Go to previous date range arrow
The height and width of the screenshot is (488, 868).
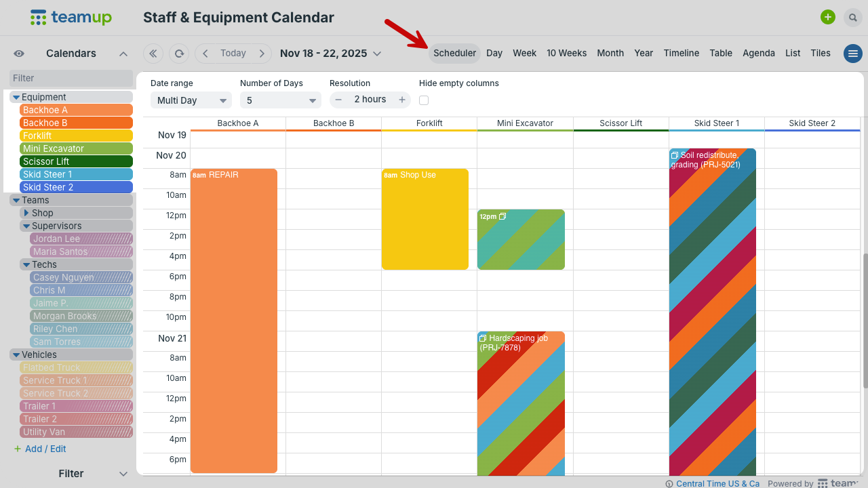[205, 54]
